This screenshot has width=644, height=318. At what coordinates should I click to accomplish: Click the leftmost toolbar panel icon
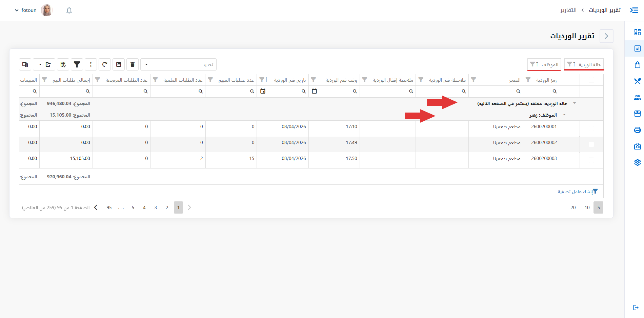25,64
